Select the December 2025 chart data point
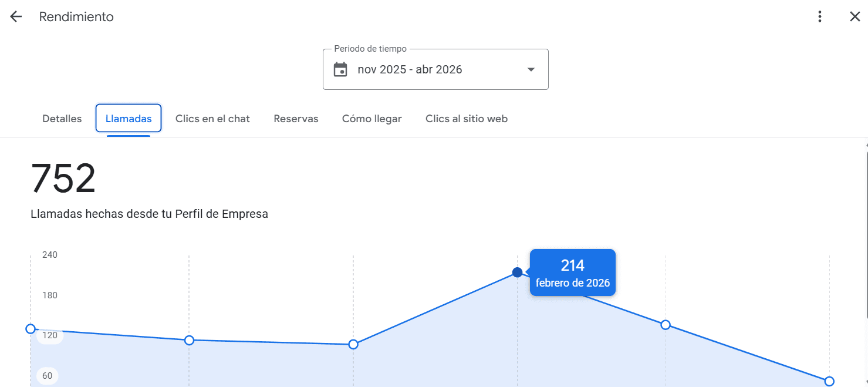 (x=189, y=340)
